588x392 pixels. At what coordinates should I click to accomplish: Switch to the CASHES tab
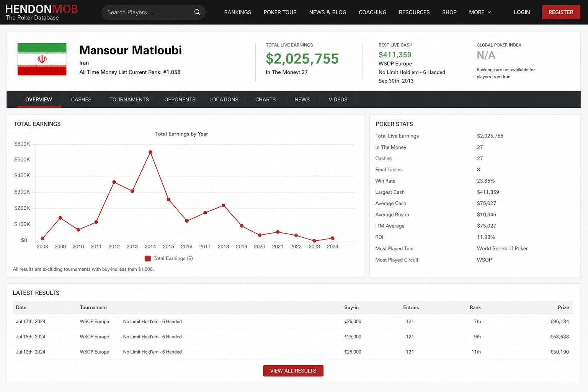coord(81,100)
